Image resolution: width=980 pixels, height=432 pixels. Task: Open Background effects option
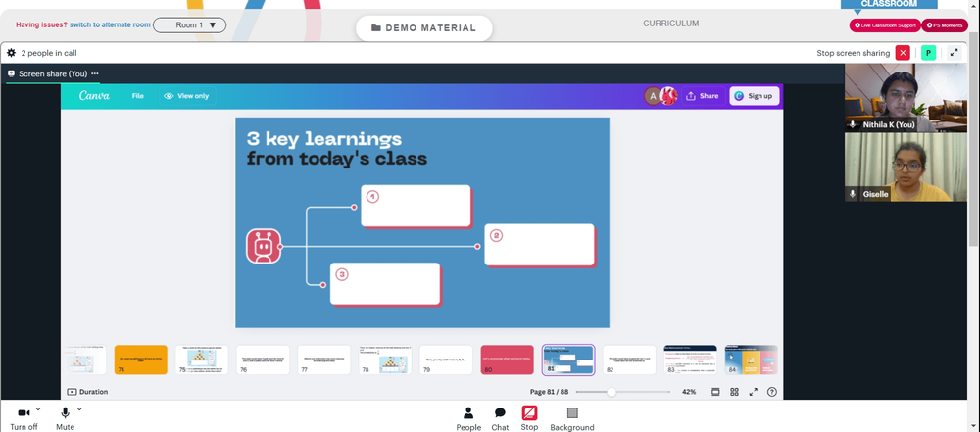click(572, 419)
